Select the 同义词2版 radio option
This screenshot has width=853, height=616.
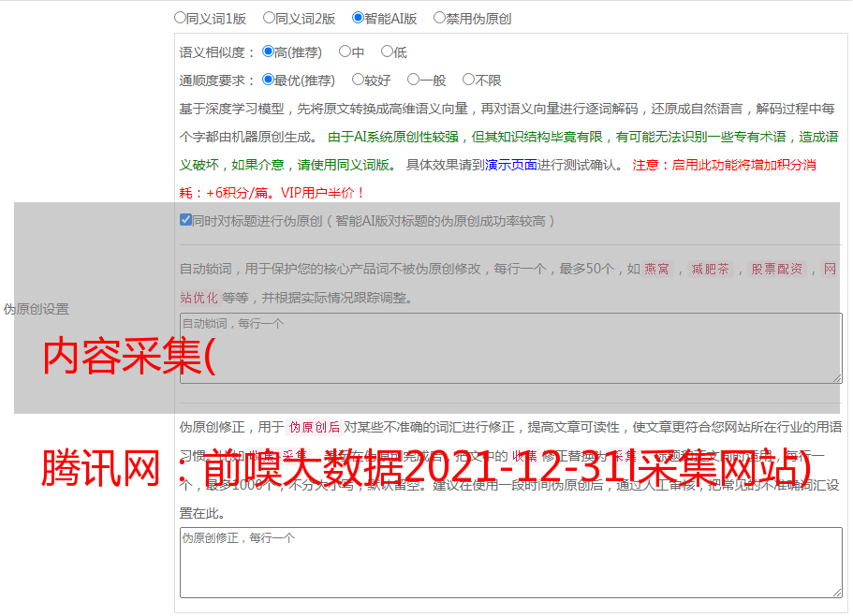click(269, 18)
